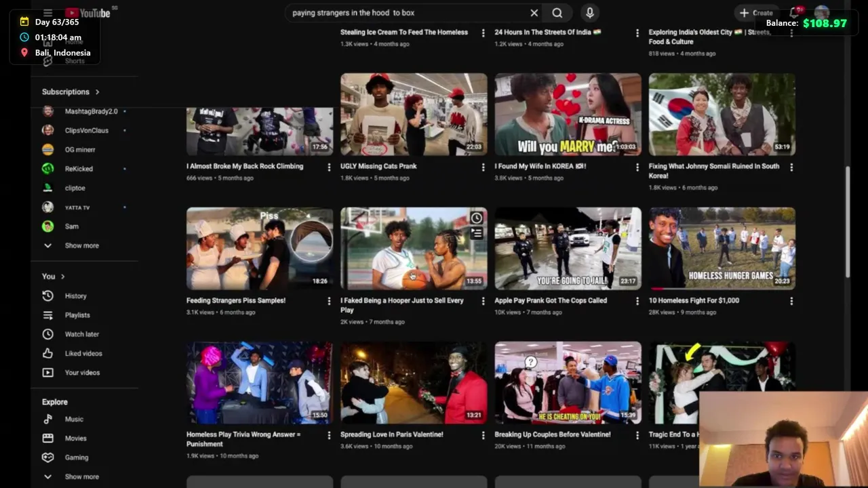The image size is (868, 488).
Task: Open options menu for 10 Homeless Fight For $1,000
Action: (791, 301)
